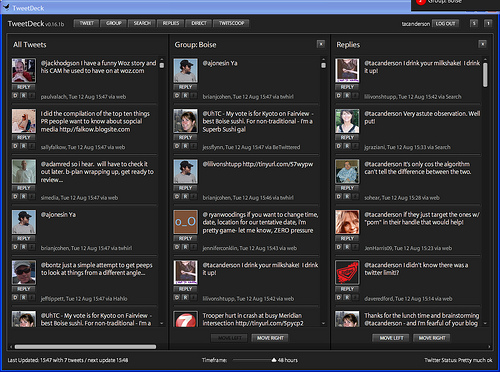Click the D icon under sohear's reply
Image resolution: width=500 pixels, height=372 pixels.
(x=339, y=196)
